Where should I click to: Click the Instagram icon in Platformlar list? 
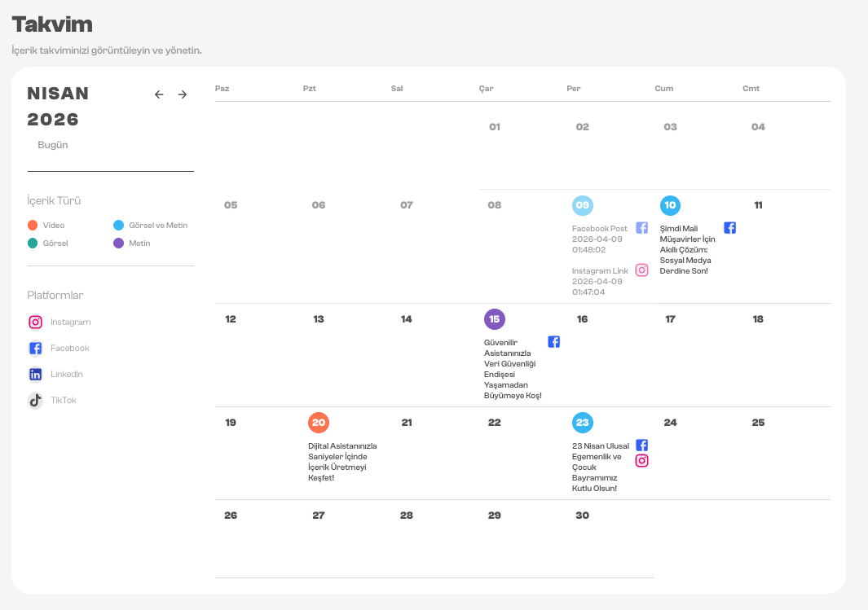click(35, 322)
